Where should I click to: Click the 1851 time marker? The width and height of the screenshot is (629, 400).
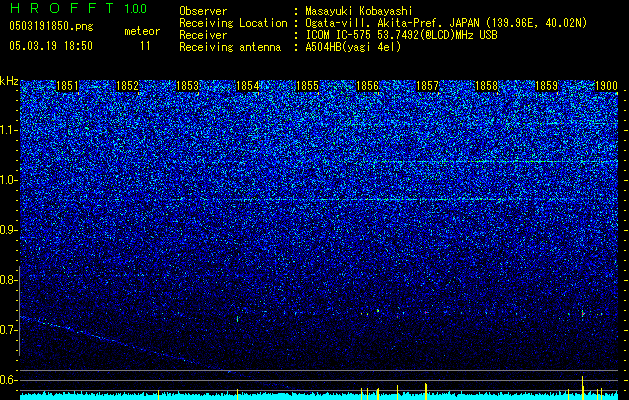point(67,86)
